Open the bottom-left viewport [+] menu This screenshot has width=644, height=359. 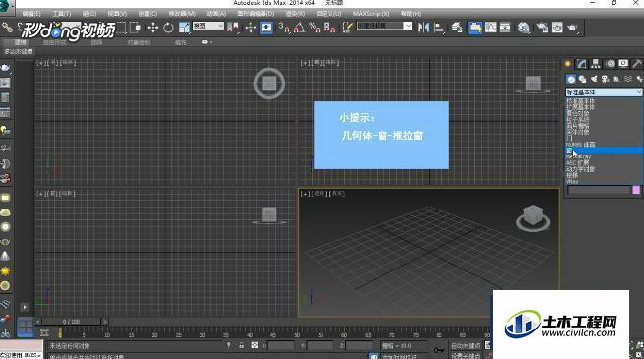coord(40,194)
